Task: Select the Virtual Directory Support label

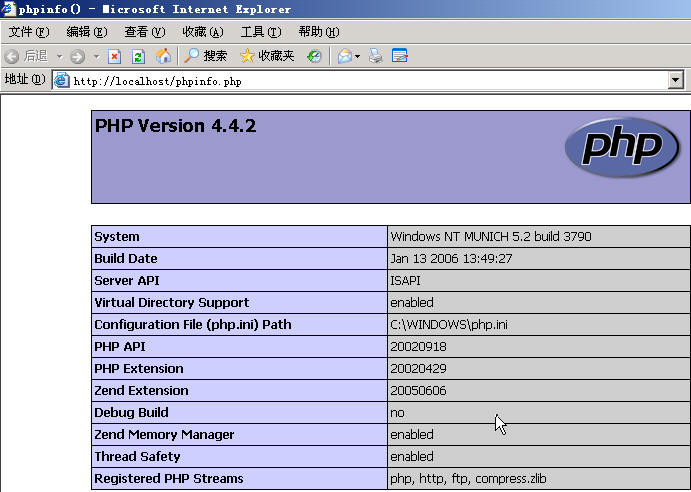Action: [x=172, y=303]
